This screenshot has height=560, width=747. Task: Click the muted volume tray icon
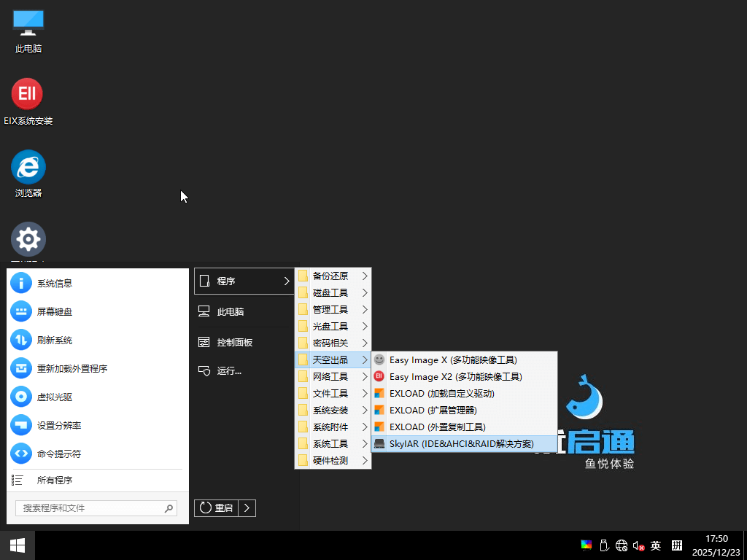pyautogui.click(x=638, y=545)
